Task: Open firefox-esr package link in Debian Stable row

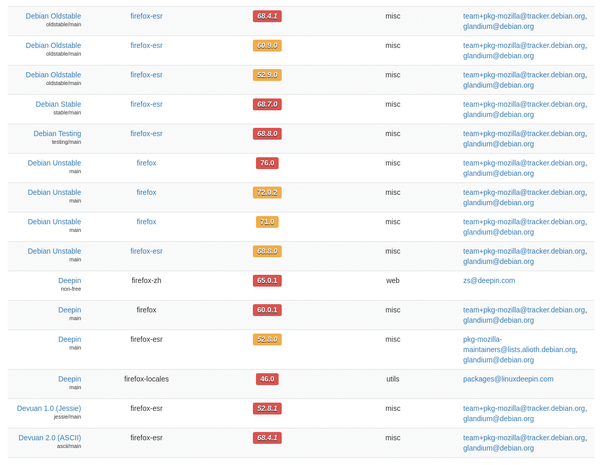Action: click(147, 104)
